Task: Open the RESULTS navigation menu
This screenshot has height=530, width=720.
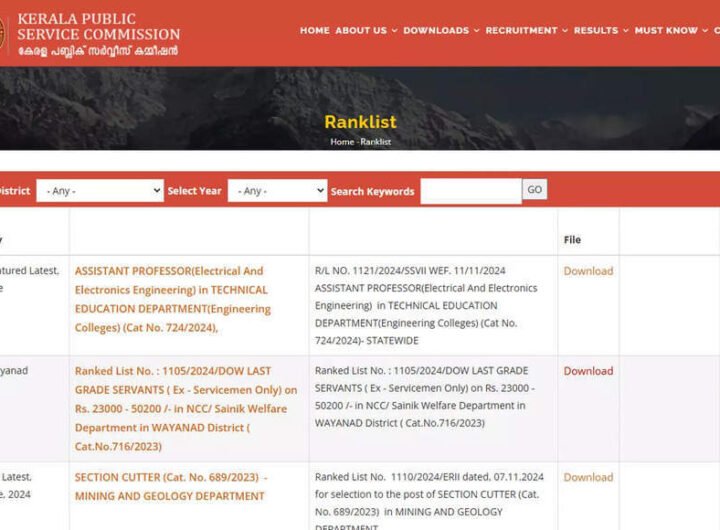Action: (601, 31)
